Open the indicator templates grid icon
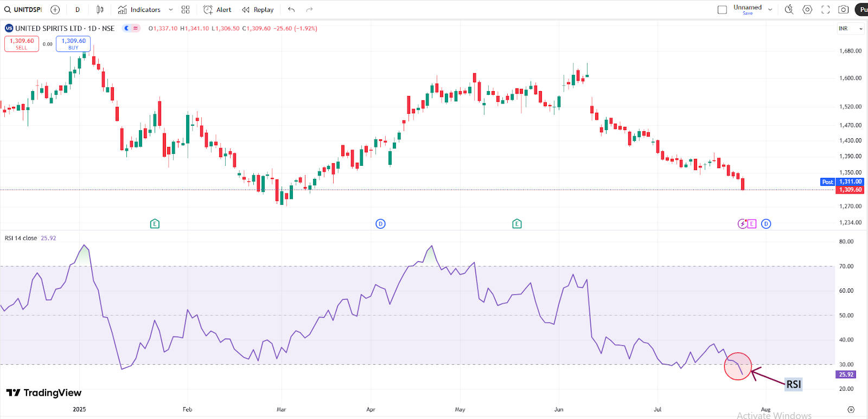This screenshot has height=419, width=868. point(186,10)
